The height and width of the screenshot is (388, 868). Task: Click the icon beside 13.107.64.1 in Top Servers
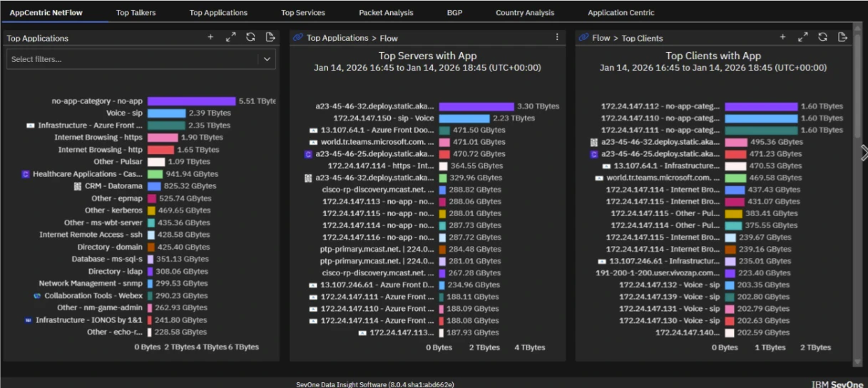313,131
